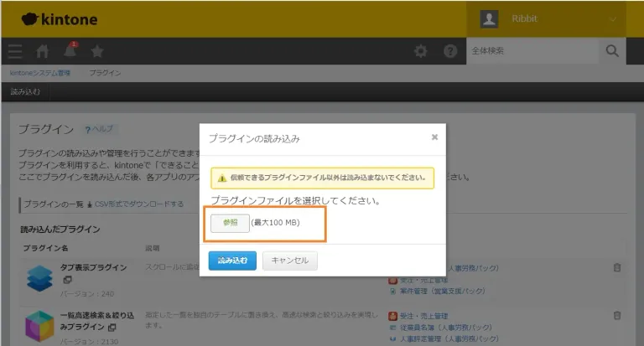
Task: Click the バージョン：240 text
Action: coord(87,294)
